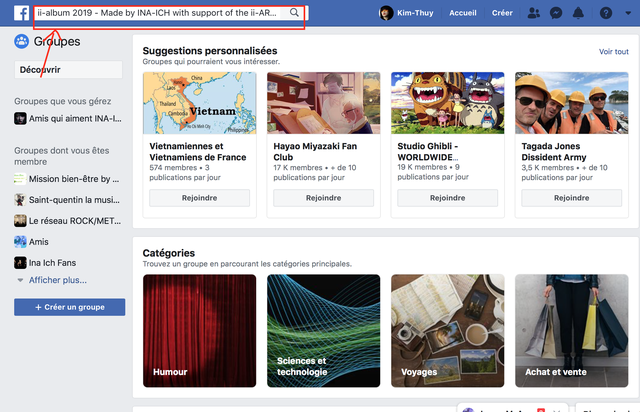Open notifications bell icon
The width and height of the screenshot is (640, 412).
(x=579, y=13)
